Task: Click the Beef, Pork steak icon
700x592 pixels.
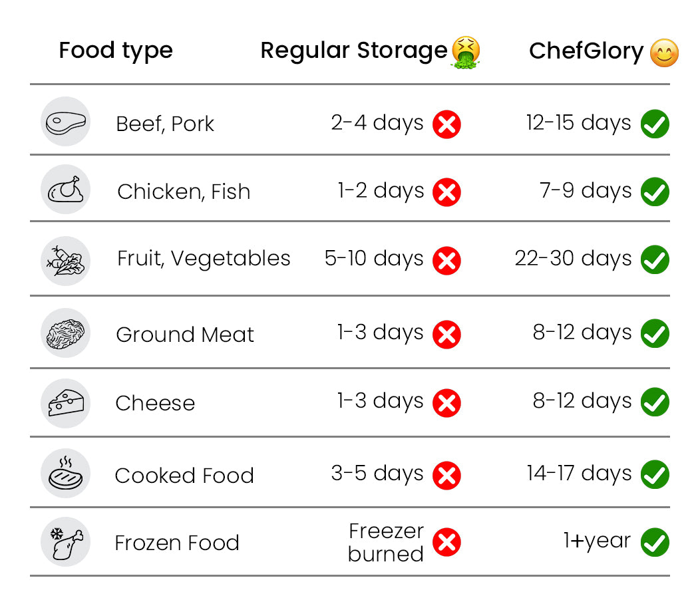Action: (65, 122)
